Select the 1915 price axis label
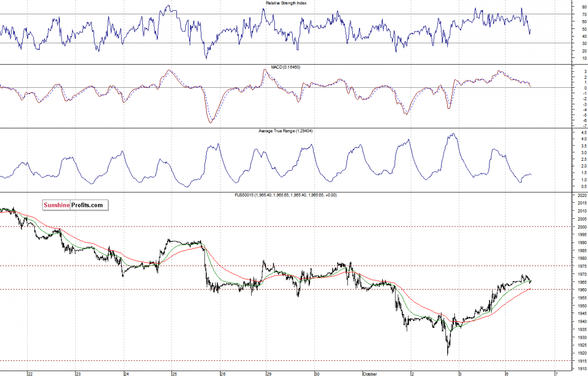This screenshot has height=376, width=588. [x=582, y=360]
